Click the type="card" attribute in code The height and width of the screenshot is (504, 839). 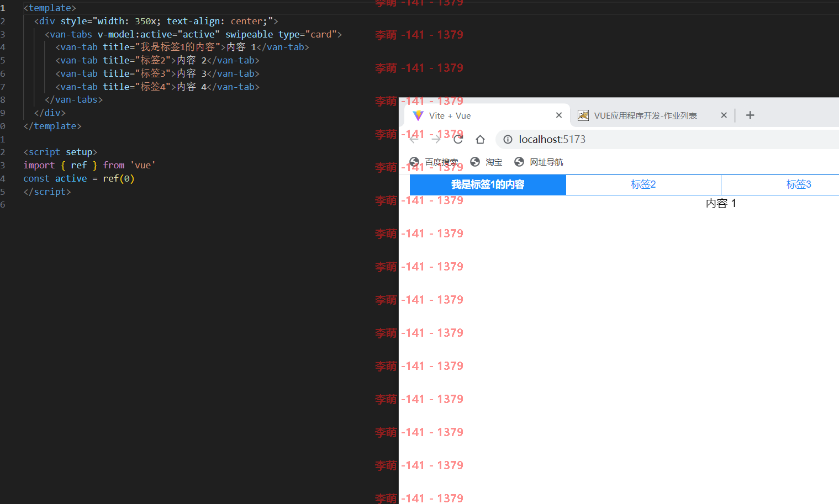tap(308, 34)
